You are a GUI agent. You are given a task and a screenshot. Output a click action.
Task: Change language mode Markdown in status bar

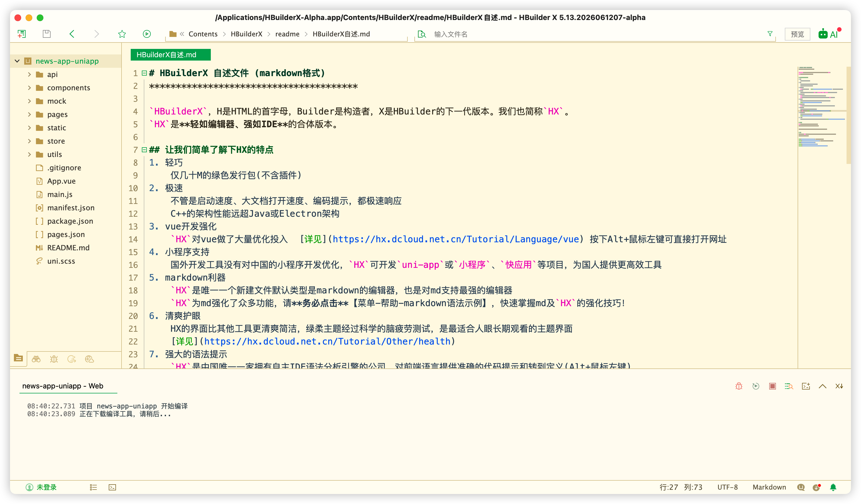click(769, 487)
